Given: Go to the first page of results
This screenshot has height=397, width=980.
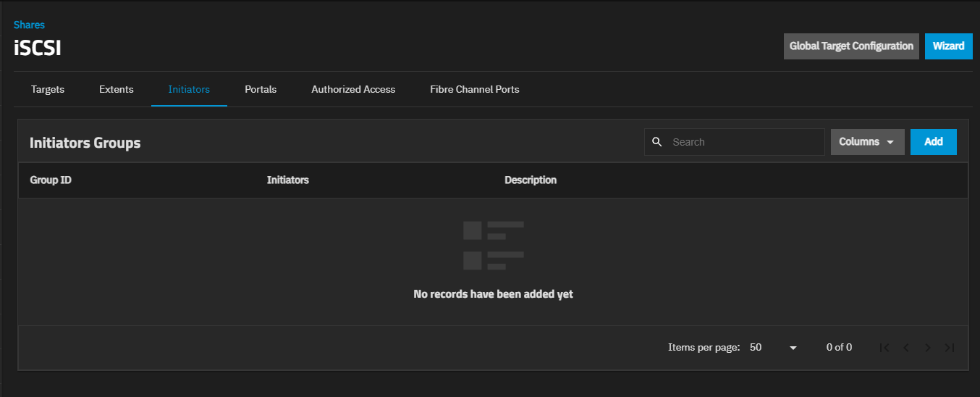Looking at the screenshot, I should pyautogui.click(x=884, y=348).
